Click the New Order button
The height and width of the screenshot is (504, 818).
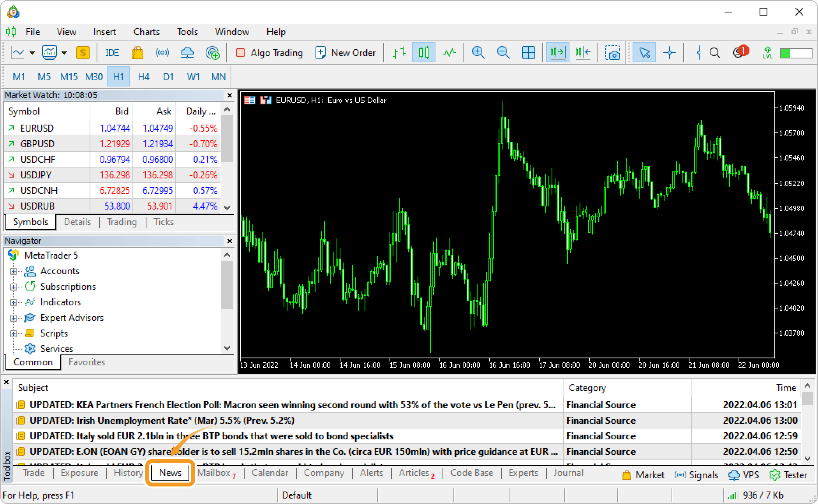(x=346, y=52)
